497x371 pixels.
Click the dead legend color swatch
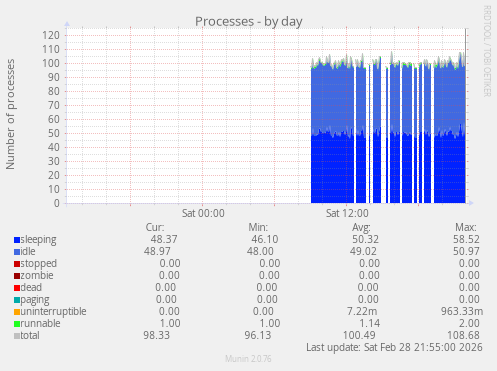tap(17, 288)
